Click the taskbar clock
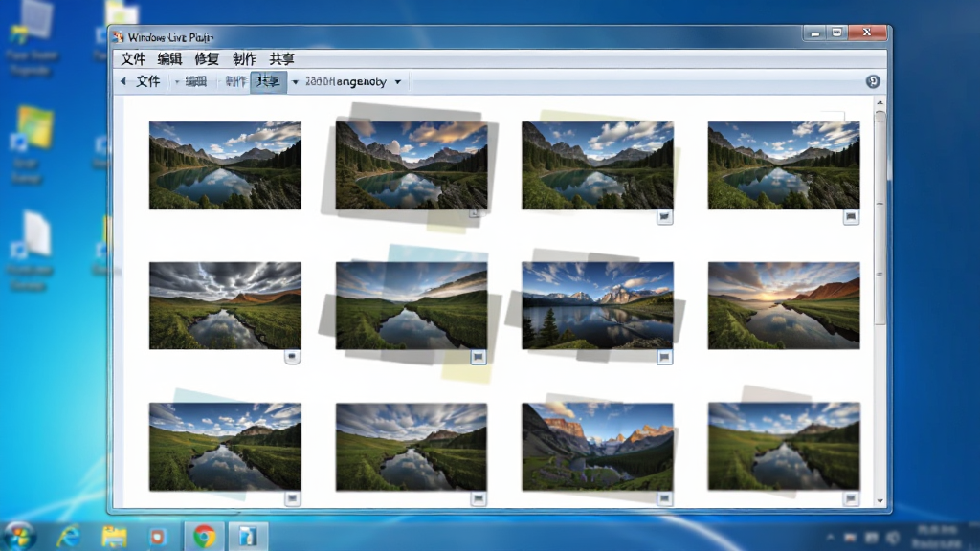Image resolution: width=980 pixels, height=551 pixels. tap(937, 537)
